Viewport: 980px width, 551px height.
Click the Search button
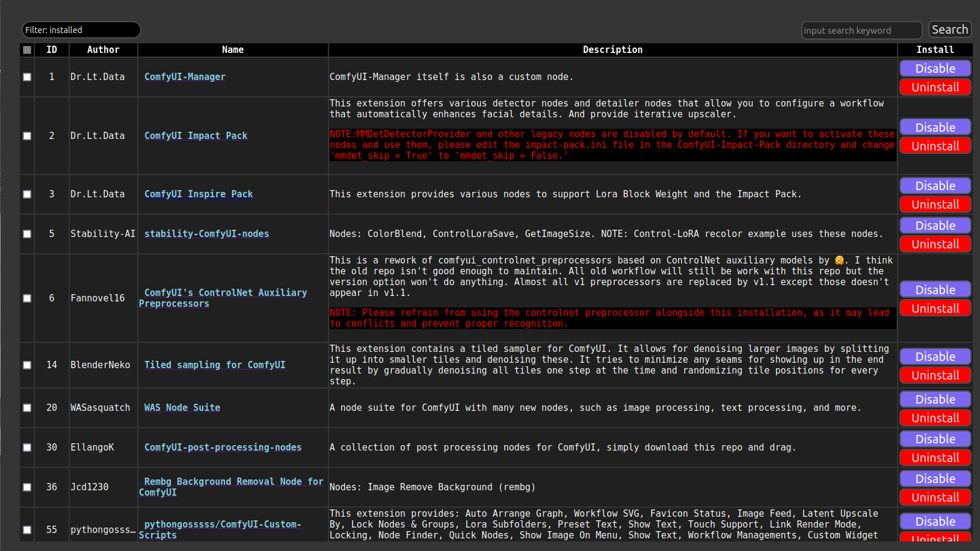950,29
